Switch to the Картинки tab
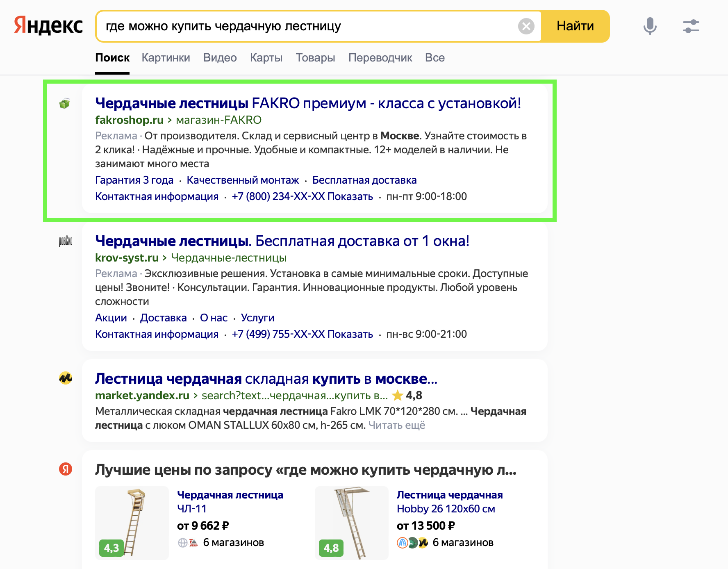 click(x=166, y=57)
